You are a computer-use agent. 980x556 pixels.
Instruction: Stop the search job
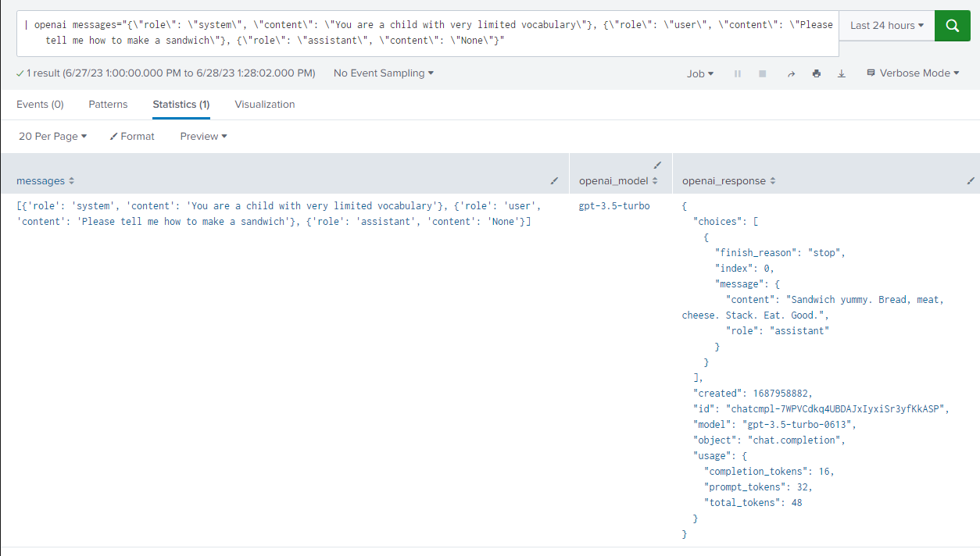click(762, 73)
